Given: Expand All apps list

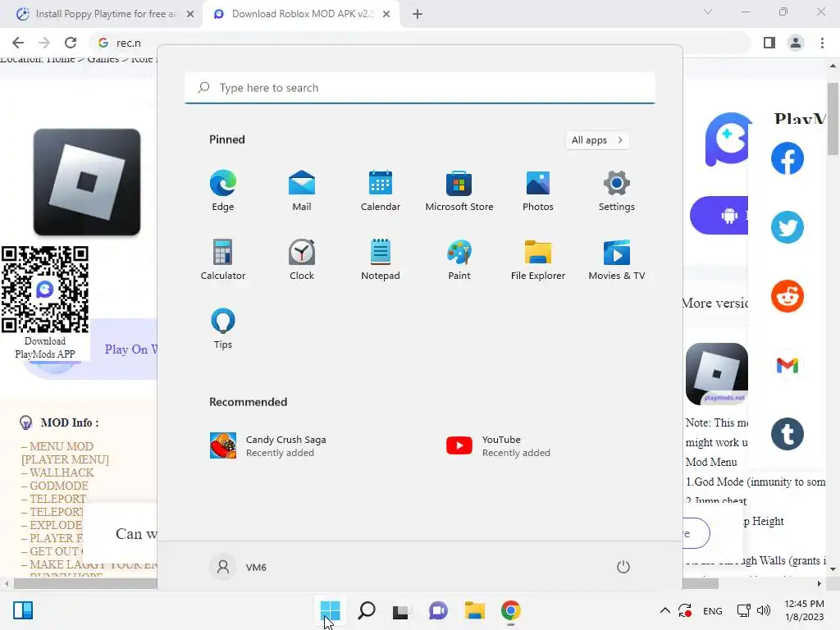Looking at the screenshot, I should (x=597, y=139).
